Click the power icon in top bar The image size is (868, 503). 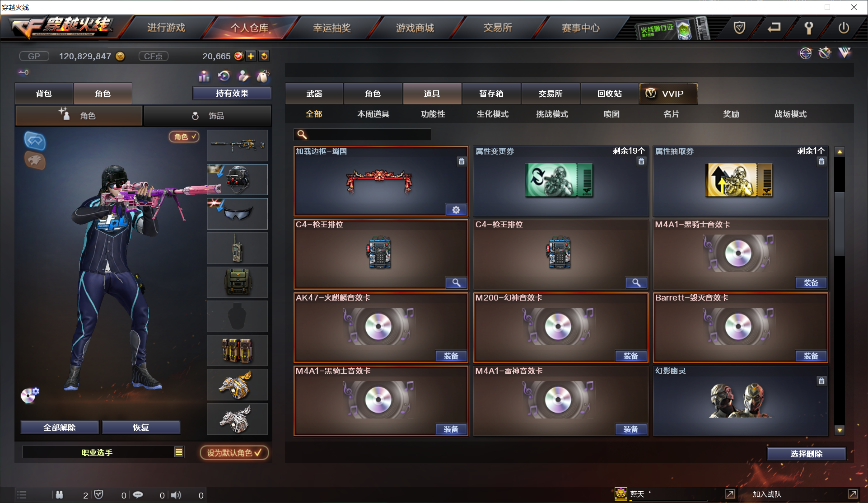click(x=843, y=28)
